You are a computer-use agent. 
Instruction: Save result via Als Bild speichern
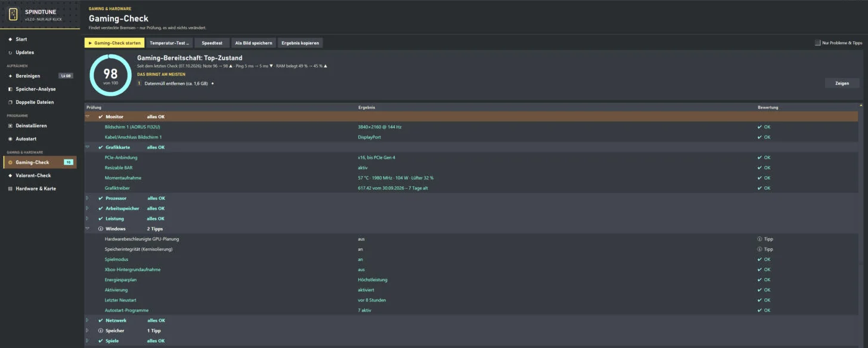click(253, 43)
